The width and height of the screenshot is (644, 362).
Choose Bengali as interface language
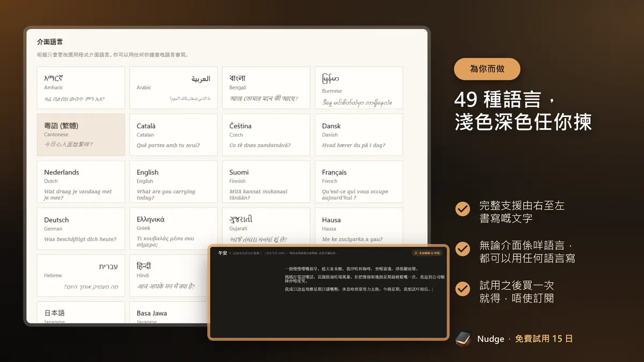pos(266,88)
